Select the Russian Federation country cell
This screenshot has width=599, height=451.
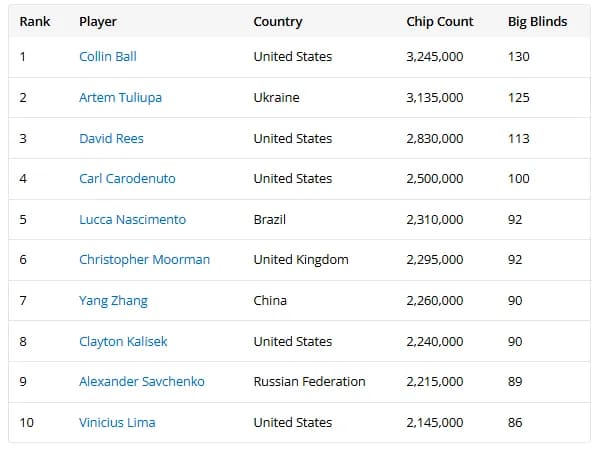[309, 381]
